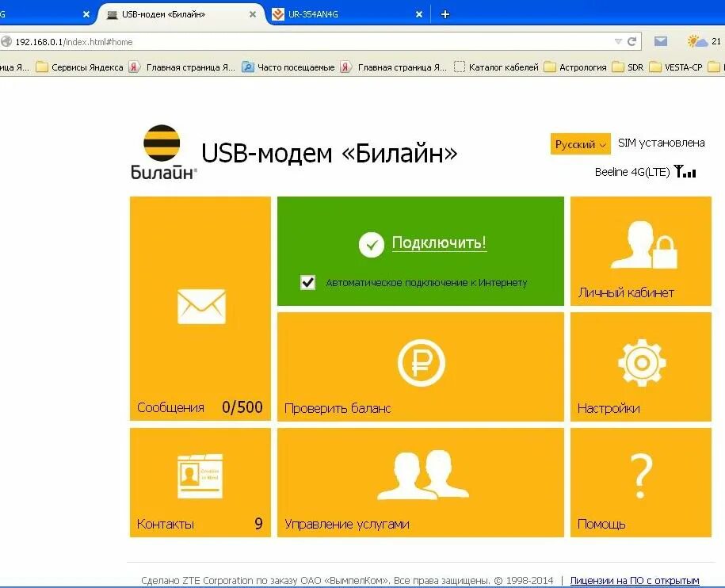Screen dimensions: 725x588
Task: Switch to the UR-354AN4G tab
Action: (348, 14)
